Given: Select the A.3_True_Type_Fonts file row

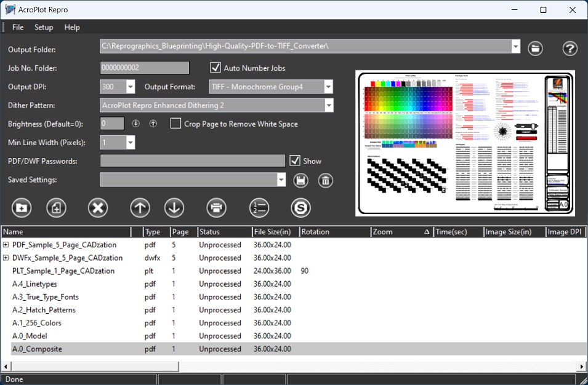Looking at the screenshot, I should pos(294,297).
